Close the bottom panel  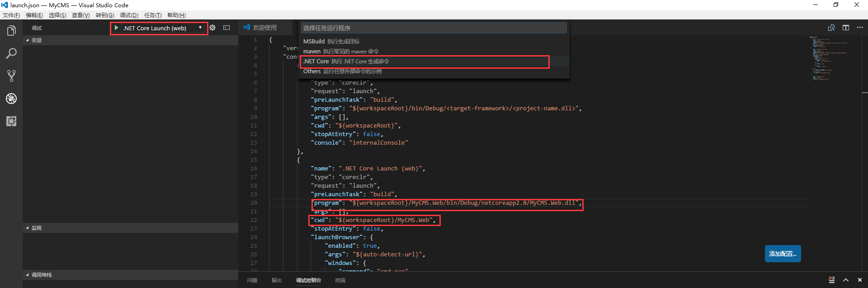[x=860, y=280]
